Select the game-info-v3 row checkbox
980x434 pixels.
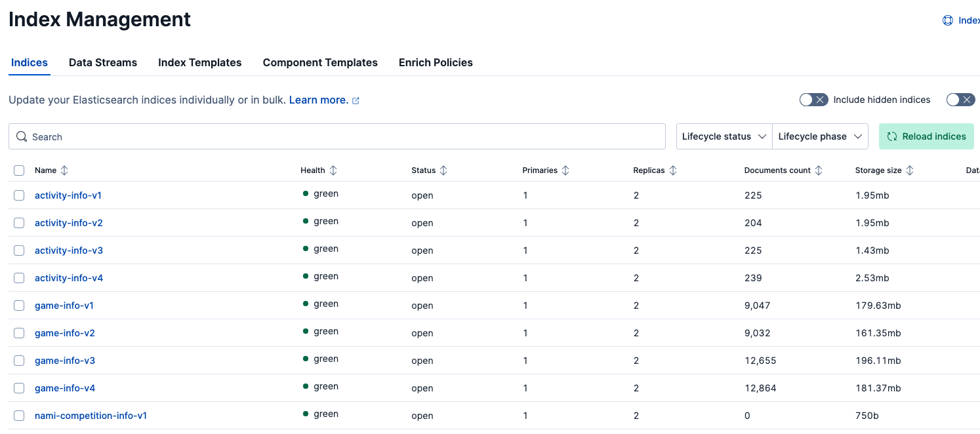tap(19, 361)
